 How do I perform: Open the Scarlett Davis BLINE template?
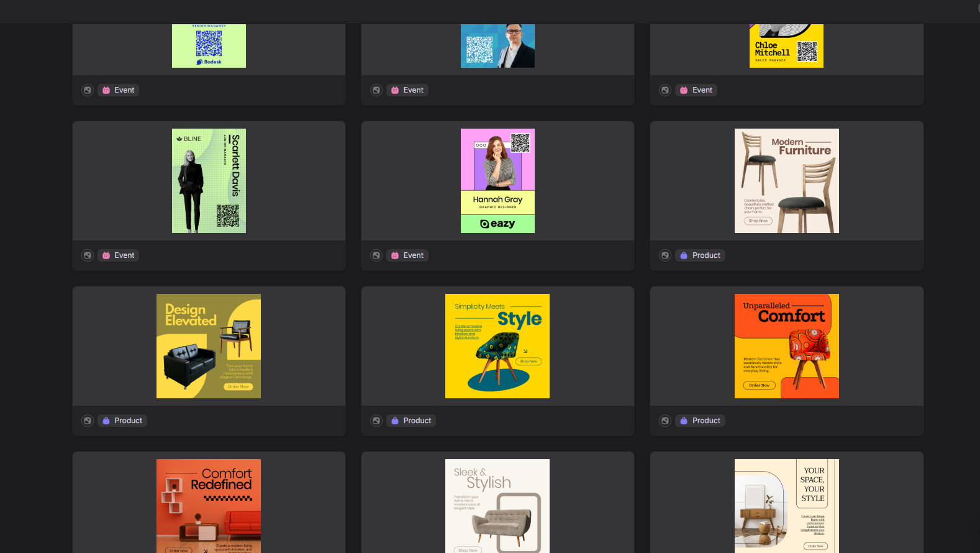209,181
